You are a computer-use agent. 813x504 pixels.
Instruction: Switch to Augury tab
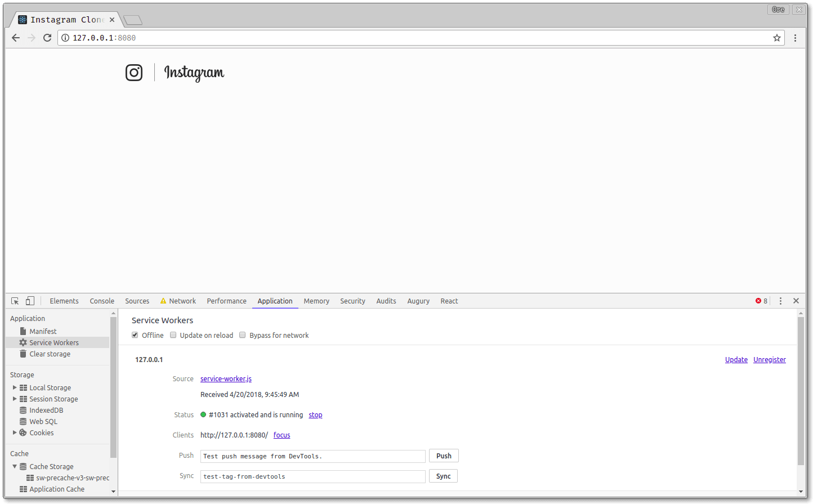[x=418, y=301]
